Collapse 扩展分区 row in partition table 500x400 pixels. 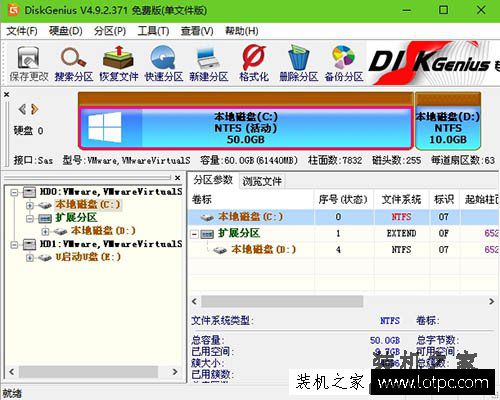[195, 234]
